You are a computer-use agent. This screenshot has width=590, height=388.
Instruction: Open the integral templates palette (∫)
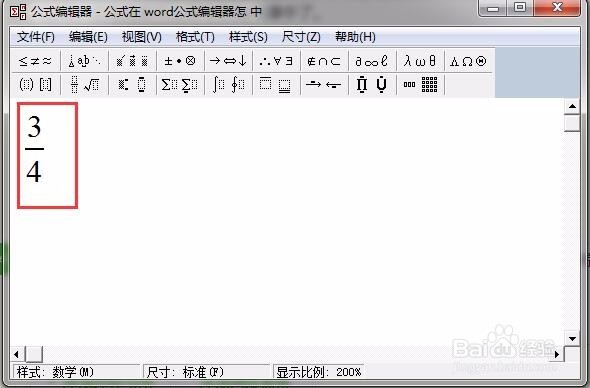point(228,84)
